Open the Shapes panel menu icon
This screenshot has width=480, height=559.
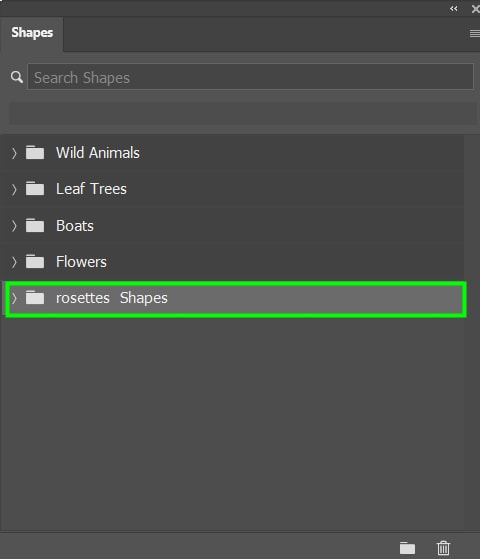click(475, 34)
